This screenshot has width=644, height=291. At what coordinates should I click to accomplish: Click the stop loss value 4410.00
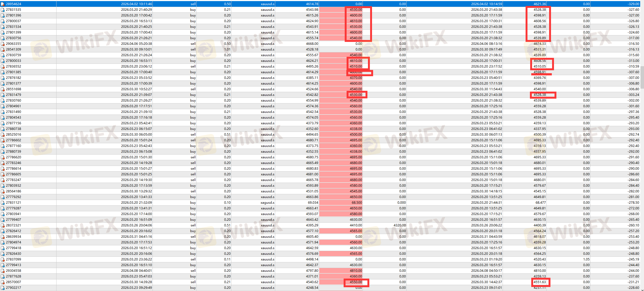click(356, 225)
